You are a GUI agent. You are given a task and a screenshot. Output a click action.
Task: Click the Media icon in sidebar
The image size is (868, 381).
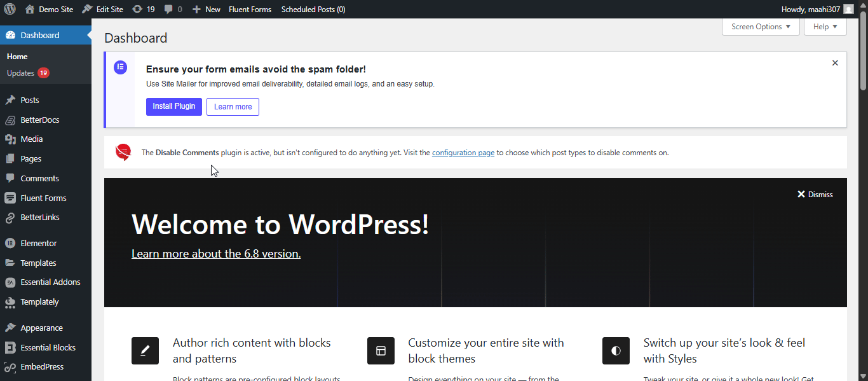click(x=10, y=139)
